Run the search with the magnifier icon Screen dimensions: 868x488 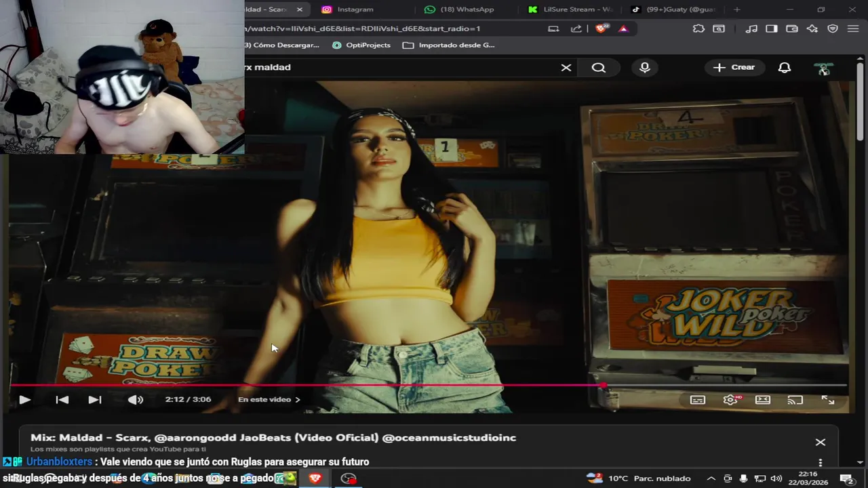[x=598, y=68]
